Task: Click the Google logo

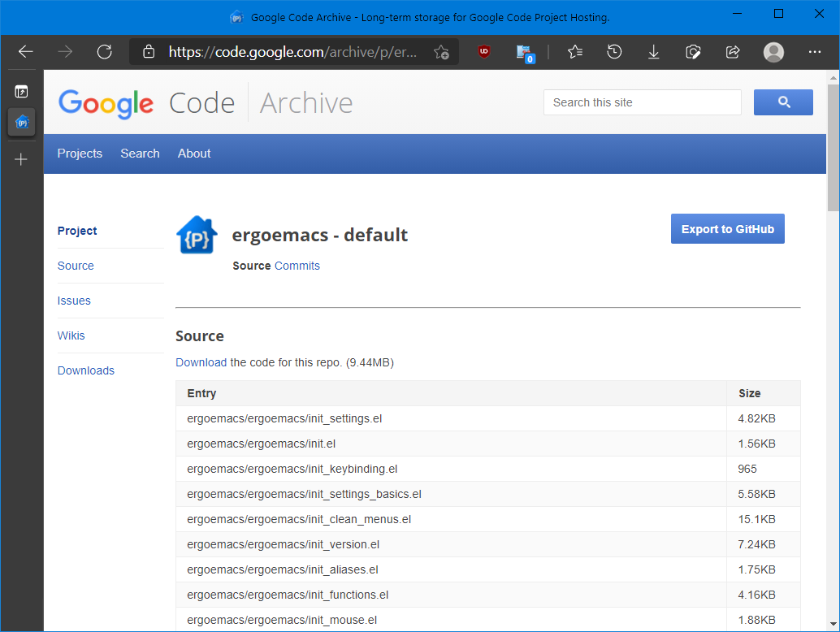Action: 106,104
